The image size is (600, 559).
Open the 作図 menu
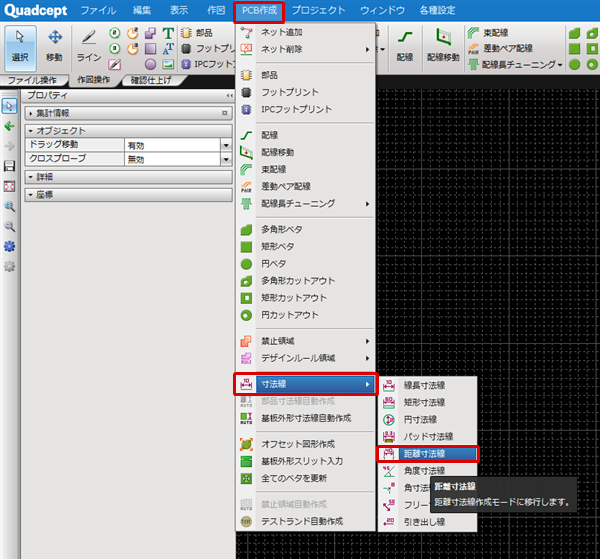216,10
